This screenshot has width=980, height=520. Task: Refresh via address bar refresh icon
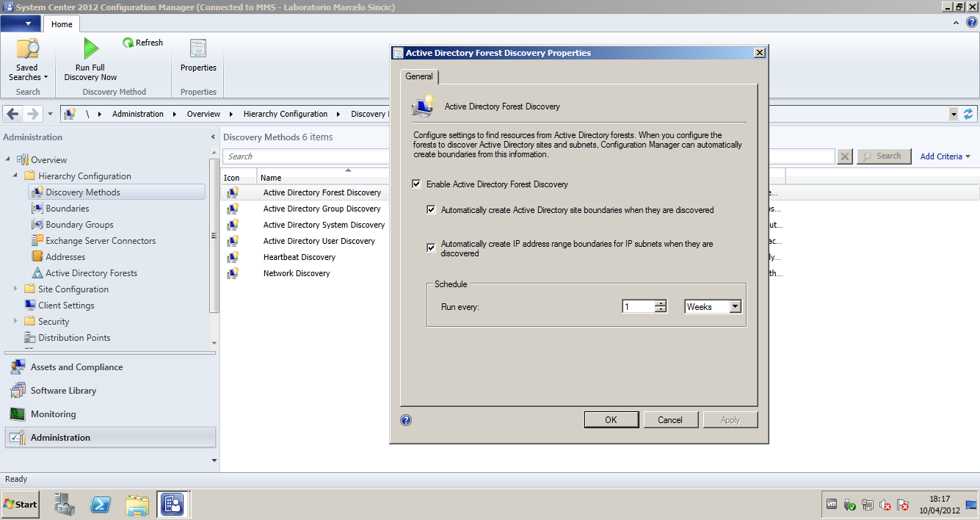tap(968, 114)
